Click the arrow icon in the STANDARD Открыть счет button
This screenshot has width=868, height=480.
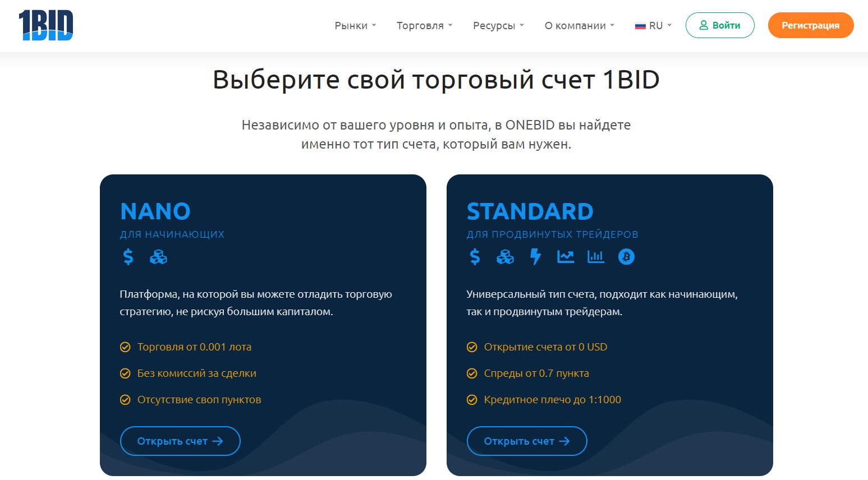pos(564,441)
